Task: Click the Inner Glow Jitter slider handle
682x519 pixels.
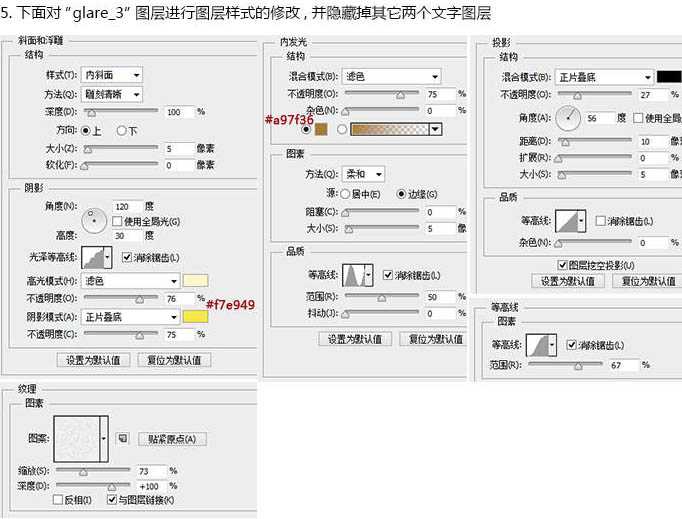Action: [345, 315]
